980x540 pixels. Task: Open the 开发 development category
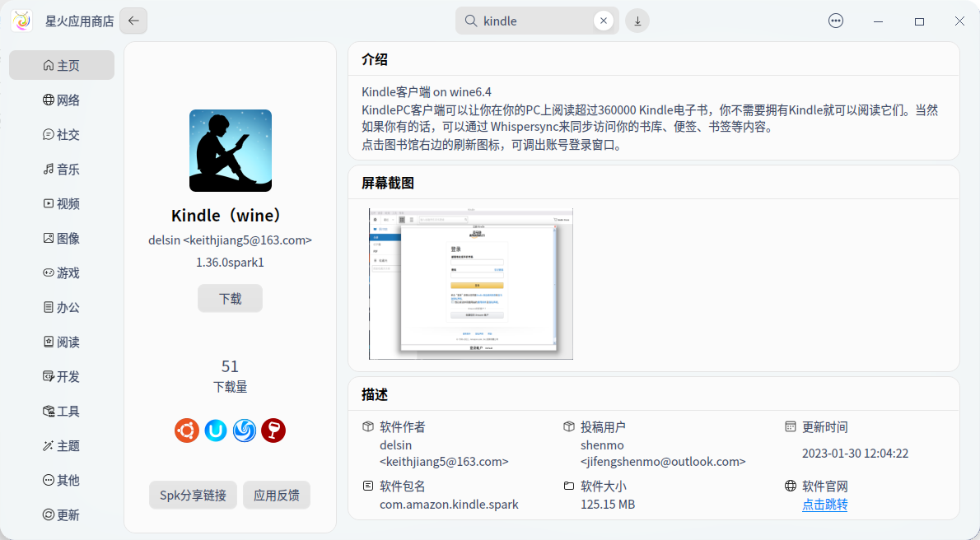click(62, 377)
